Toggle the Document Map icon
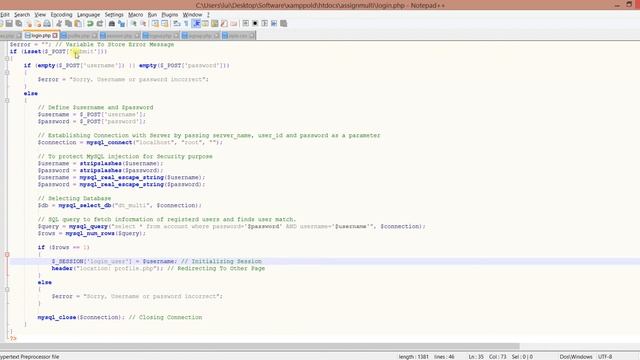Viewport: 640px width, 360px height. [x=214, y=24]
